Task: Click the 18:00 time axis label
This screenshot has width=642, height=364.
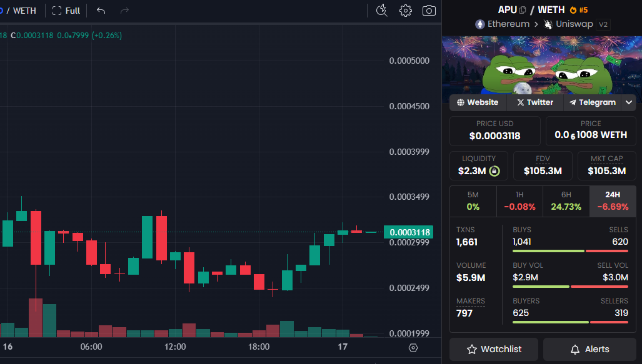Action: pos(259,347)
